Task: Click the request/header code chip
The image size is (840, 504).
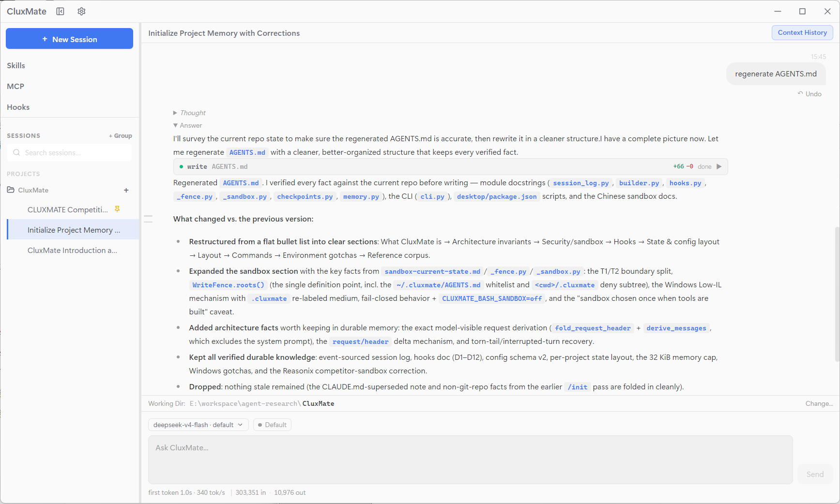Action: pos(361,341)
